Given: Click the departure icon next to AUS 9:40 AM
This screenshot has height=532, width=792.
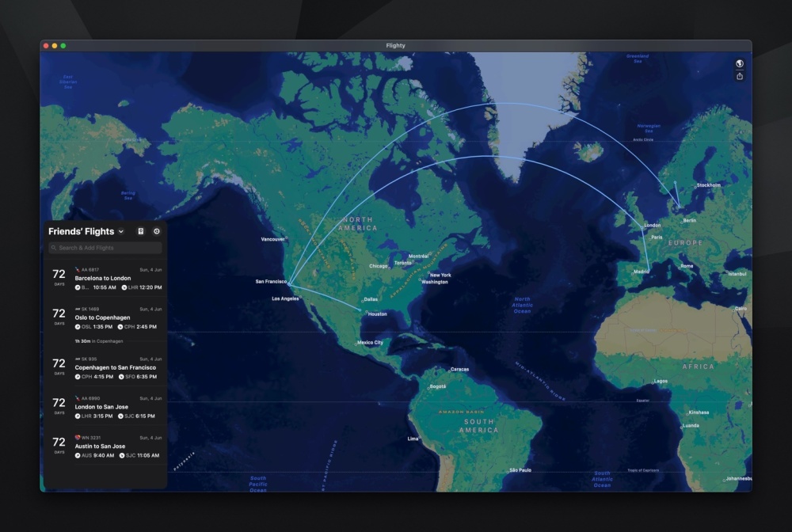Looking at the screenshot, I should pyautogui.click(x=78, y=455).
